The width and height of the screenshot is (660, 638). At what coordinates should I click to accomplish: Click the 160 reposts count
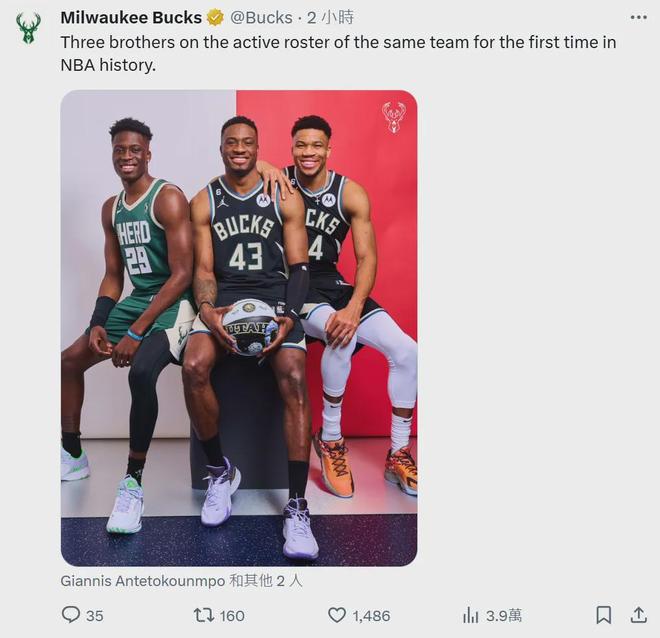[232, 615]
